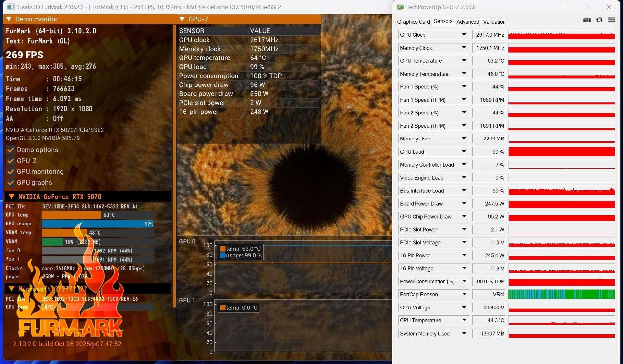The height and width of the screenshot is (364, 623).
Task: Collapse the NVIDIA GeForce RTX 5070 section
Action: [x=12, y=196]
